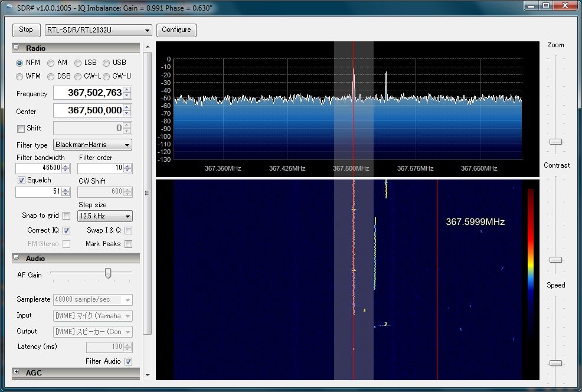Click the Frequency value field
The image size is (582, 392).
pos(87,93)
